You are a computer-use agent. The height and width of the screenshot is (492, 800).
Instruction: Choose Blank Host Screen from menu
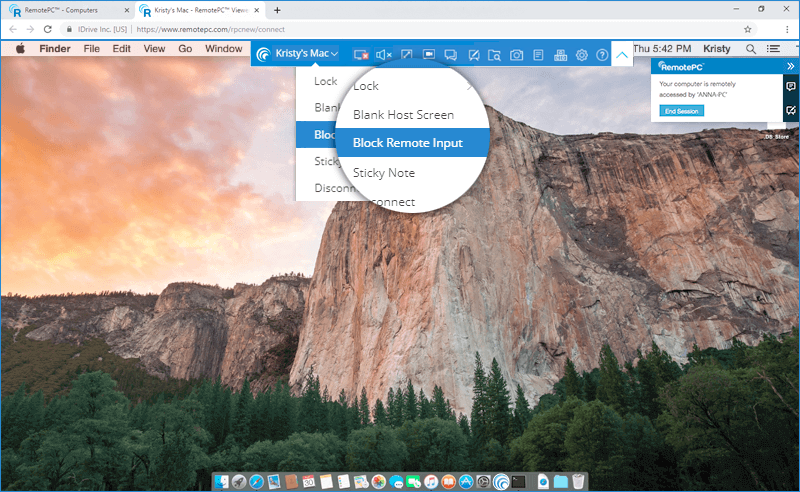click(403, 115)
